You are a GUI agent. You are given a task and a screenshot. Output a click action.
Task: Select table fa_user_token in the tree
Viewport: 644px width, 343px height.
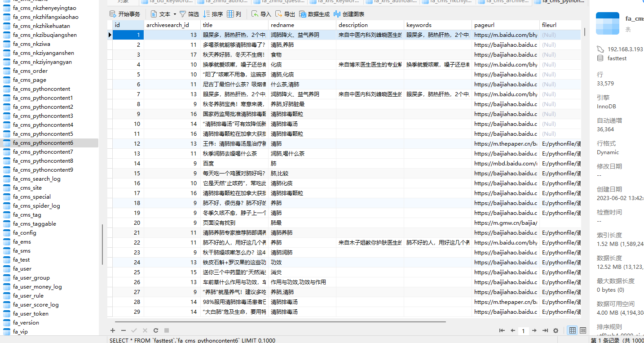point(31,314)
